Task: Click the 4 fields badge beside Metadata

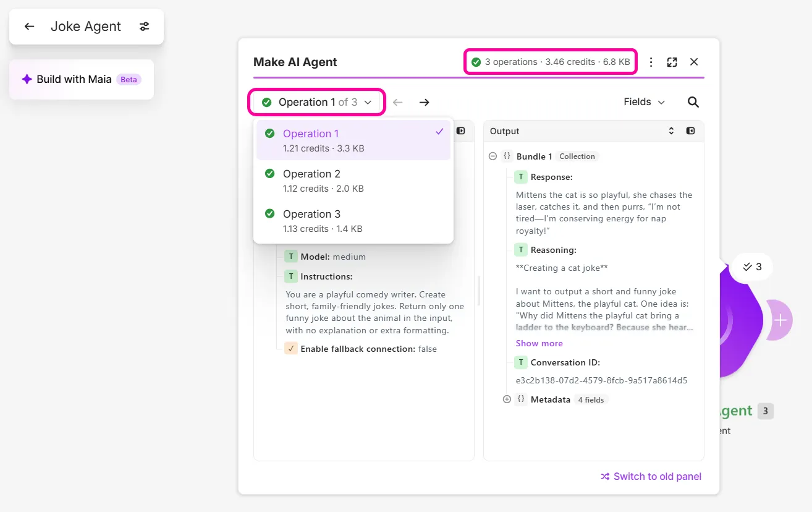Action: 591,400
